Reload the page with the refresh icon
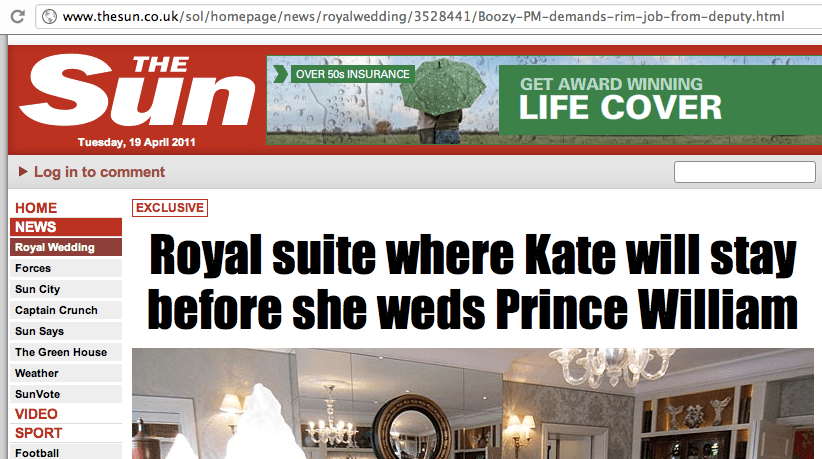Viewport: 822px width, 459px height. [x=17, y=17]
